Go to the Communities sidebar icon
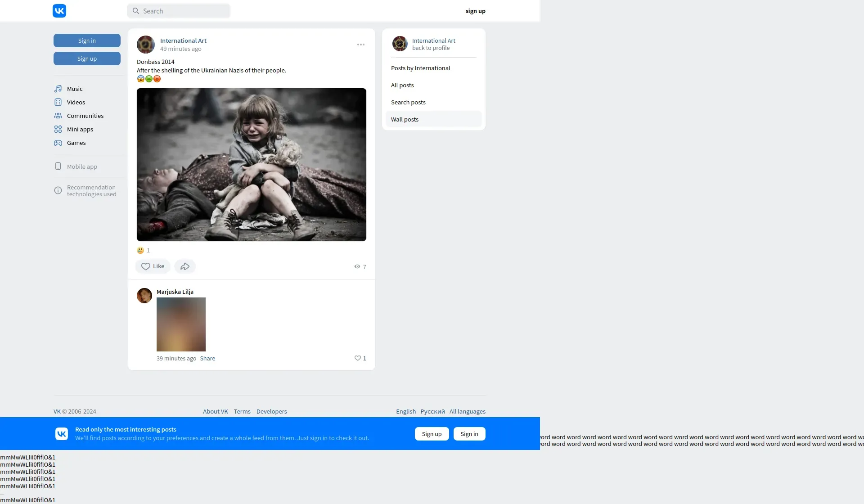864x504 pixels. tap(58, 116)
